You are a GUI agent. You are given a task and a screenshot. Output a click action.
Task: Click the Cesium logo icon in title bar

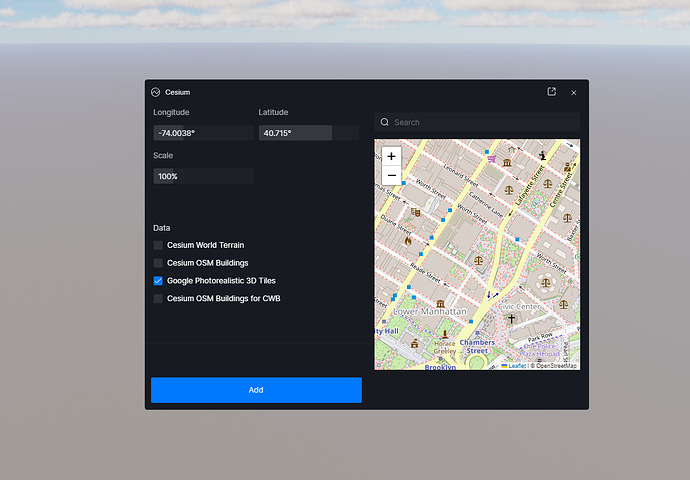pyautogui.click(x=155, y=92)
